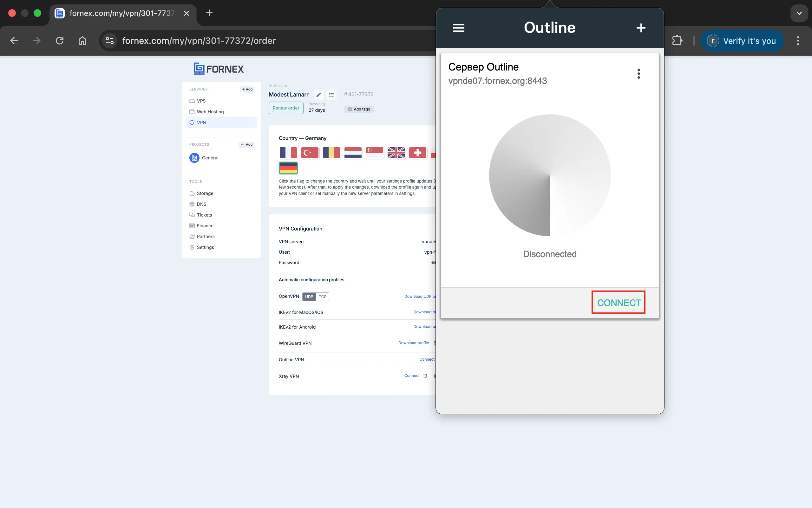Click the Verify it's you profile button
This screenshot has height=508, width=812.
coord(742,41)
